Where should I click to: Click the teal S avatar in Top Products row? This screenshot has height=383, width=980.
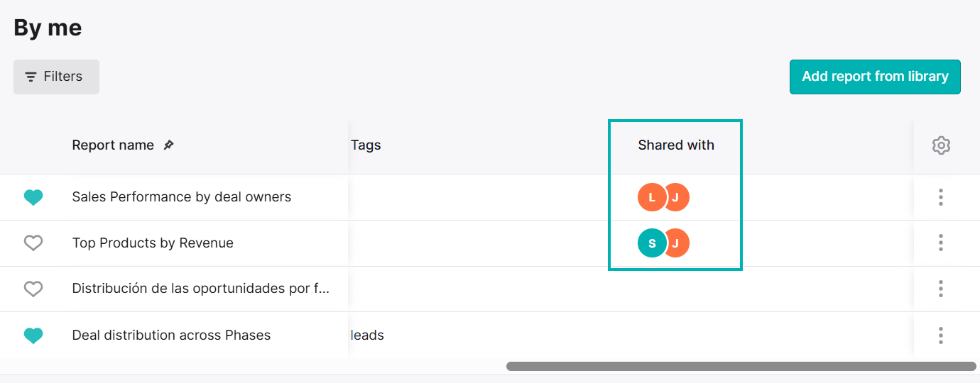pyautogui.click(x=652, y=243)
